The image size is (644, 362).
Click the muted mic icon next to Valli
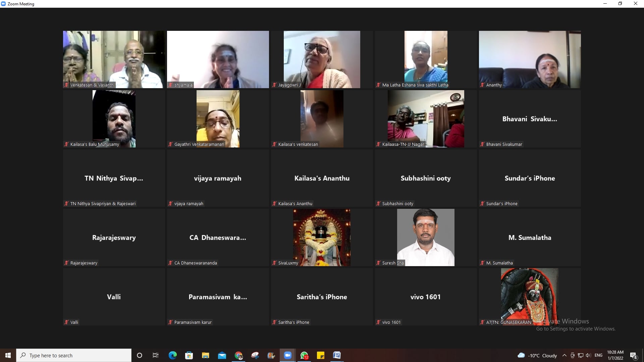[x=66, y=322]
